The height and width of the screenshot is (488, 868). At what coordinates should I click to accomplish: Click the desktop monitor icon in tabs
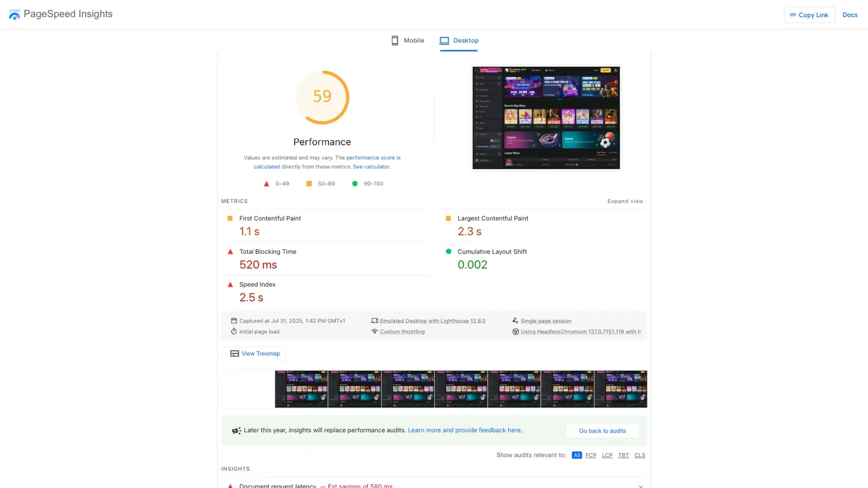coord(444,41)
